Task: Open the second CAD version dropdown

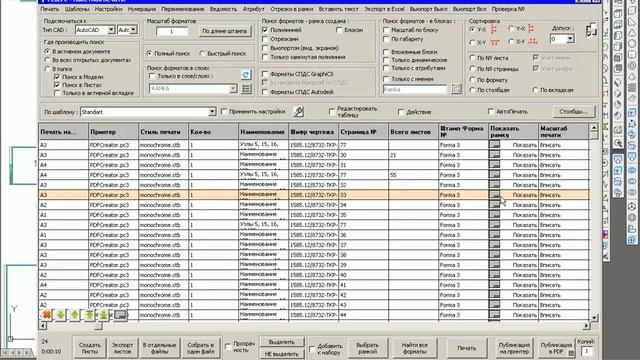Action: pos(133,30)
